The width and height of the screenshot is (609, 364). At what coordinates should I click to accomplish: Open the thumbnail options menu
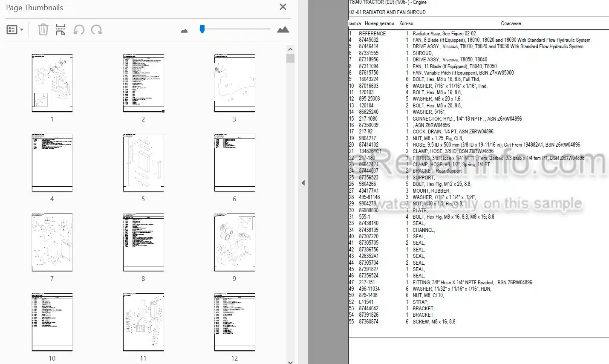[15, 30]
